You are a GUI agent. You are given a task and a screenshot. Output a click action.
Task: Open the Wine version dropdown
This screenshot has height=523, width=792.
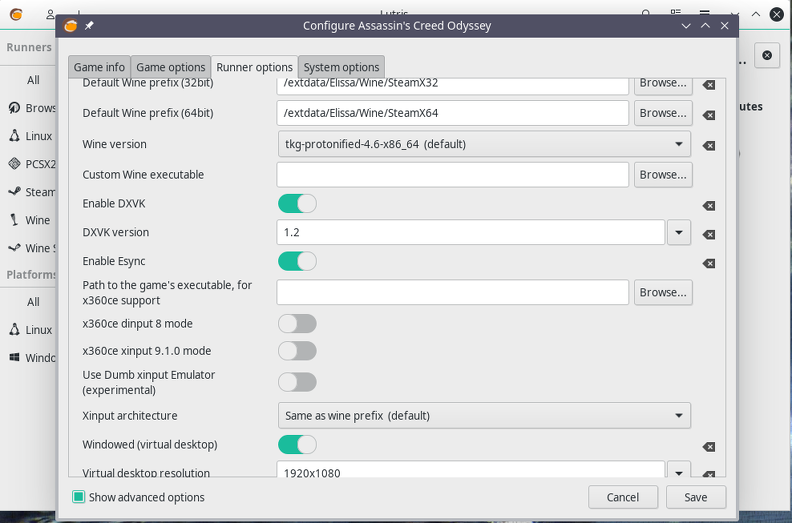[x=484, y=145]
